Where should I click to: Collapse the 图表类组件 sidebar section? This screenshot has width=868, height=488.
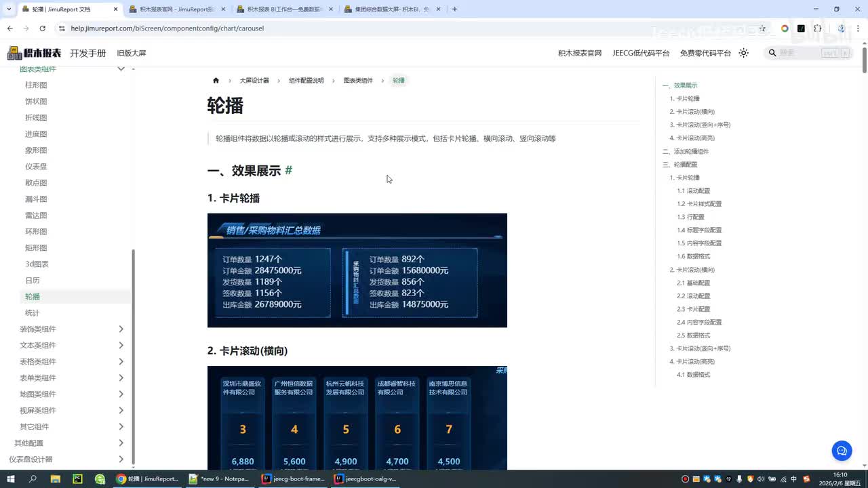121,68
